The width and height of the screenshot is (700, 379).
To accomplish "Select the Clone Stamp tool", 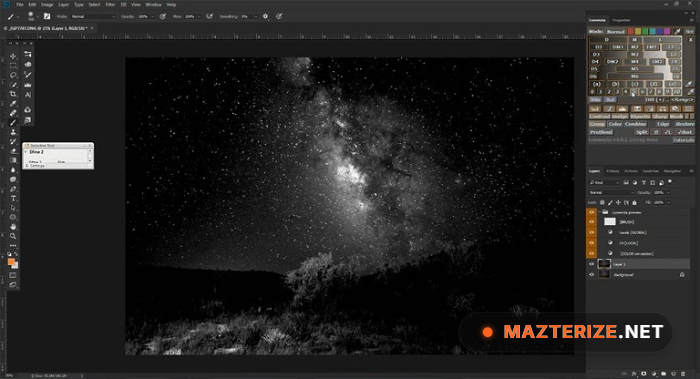I will (x=13, y=132).
